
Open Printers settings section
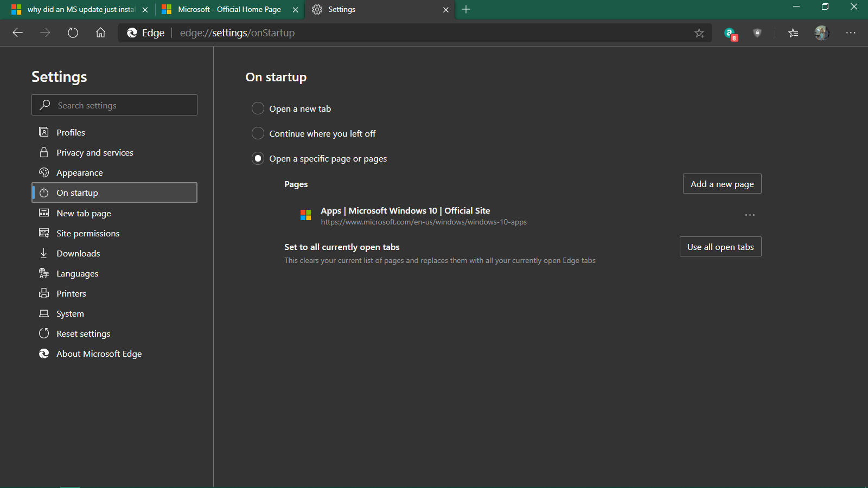[114, 293]
